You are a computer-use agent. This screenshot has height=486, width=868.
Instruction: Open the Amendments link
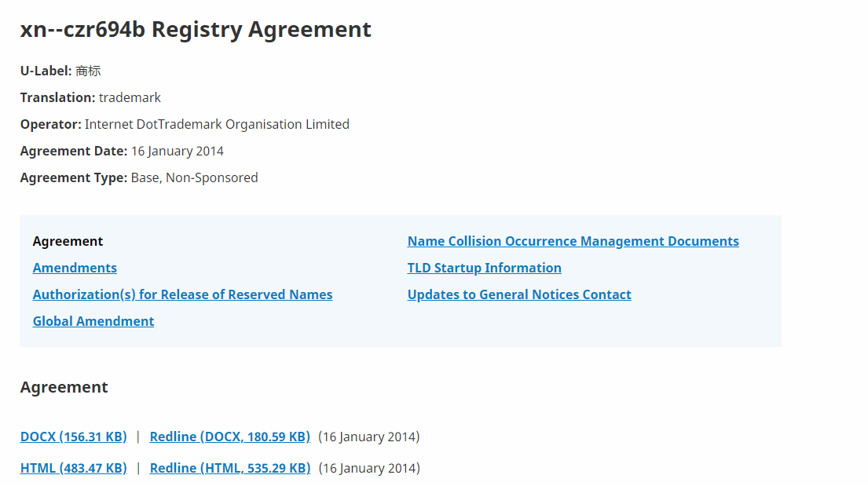click(x=75, y=268)
